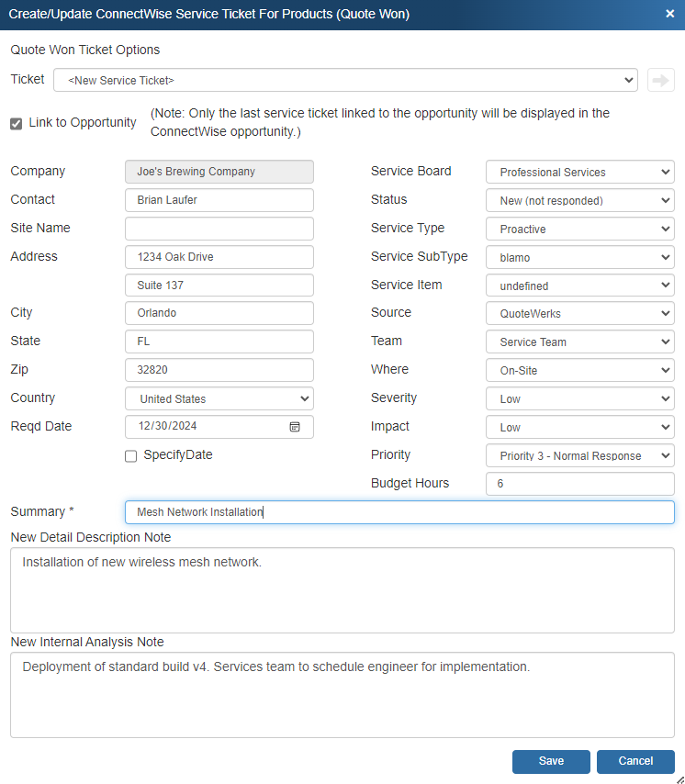This screenshot has width=685, height=784.
Task: Open the Ticket selection dropdown
Action: tap(345, 81)
